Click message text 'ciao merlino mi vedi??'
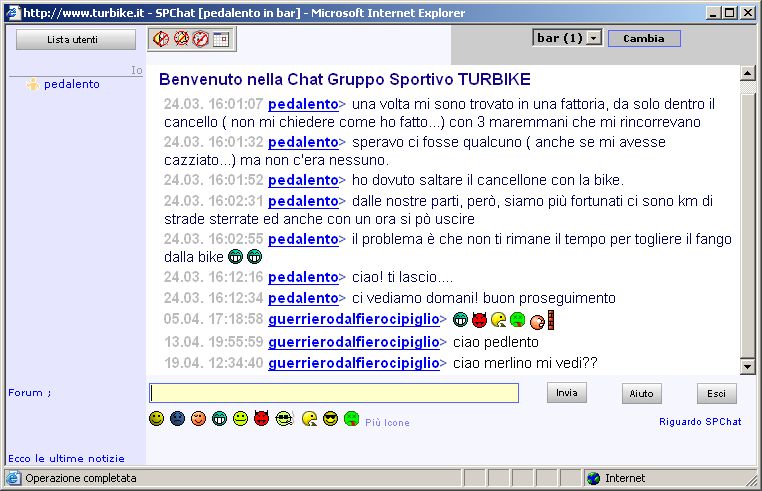The height and width of the screenshot is (491, 762). pos(525,363)
